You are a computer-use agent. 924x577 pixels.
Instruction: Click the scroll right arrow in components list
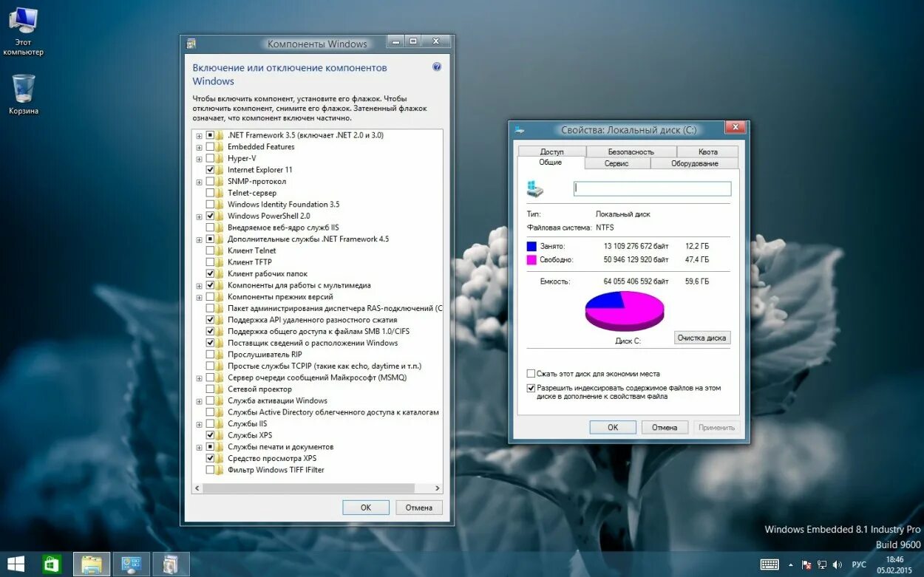click(x=438, y=488)
